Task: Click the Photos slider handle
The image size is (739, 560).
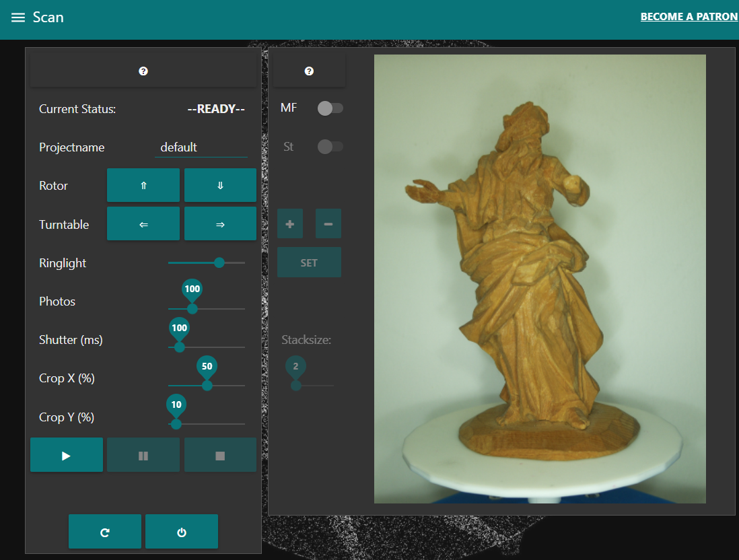Action: pos(192,309)
